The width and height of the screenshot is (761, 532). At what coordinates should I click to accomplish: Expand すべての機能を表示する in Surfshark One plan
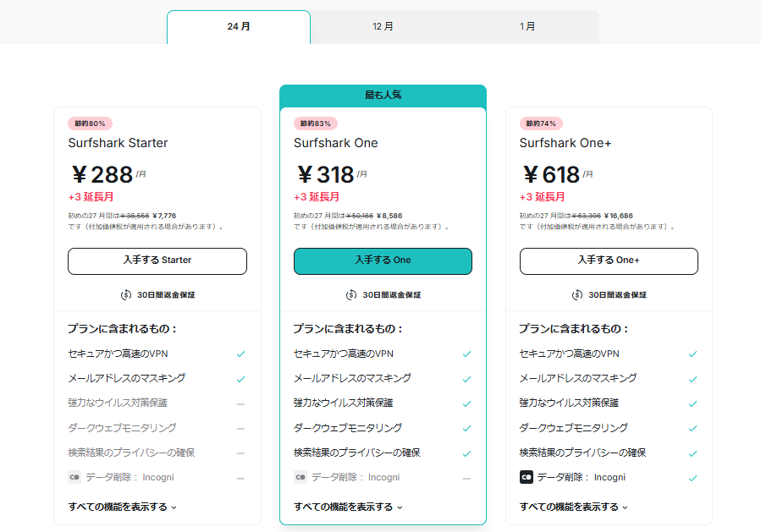[x=348, y=507]
